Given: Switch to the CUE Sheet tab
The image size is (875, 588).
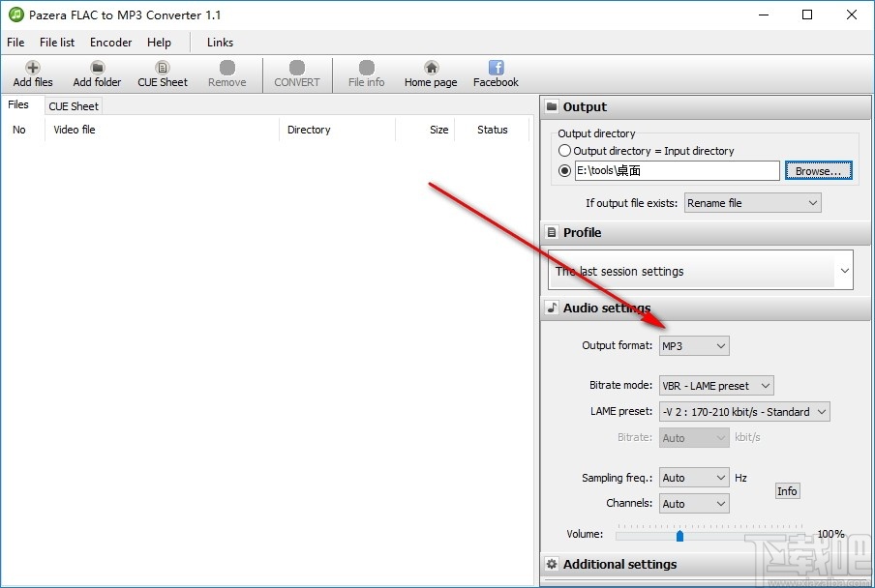Looking at the screenshot, I should [x=73, y=105].
